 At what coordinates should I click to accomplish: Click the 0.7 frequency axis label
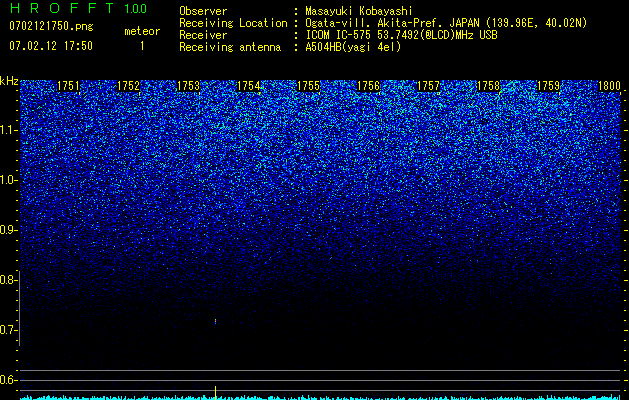[8, 330]
